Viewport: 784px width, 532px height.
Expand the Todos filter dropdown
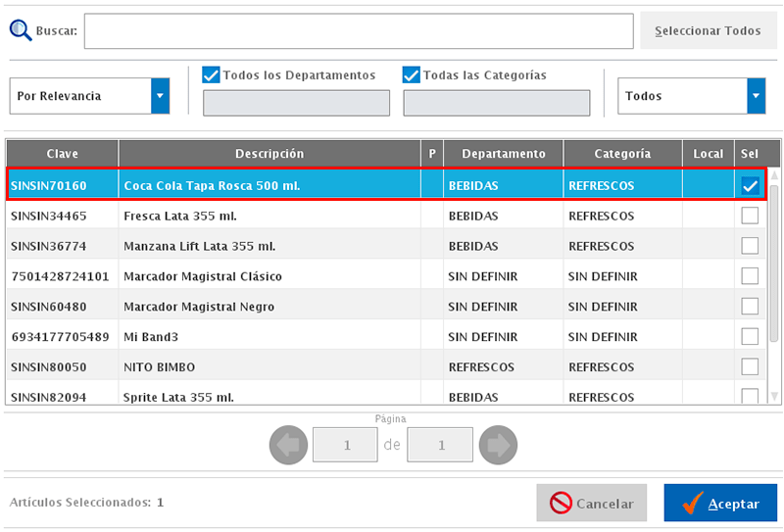pos(756,96)
